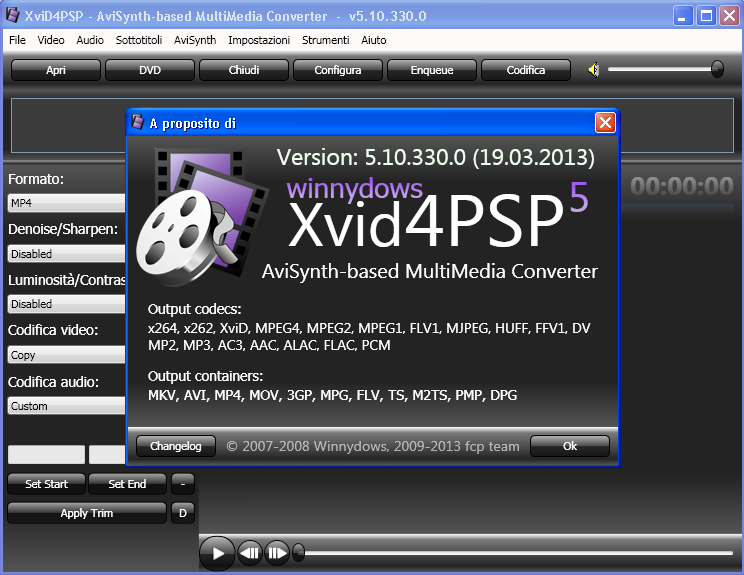The image size is (744, 575).
Task: Open the Sottotitoli menu
Action: (139, 40)
